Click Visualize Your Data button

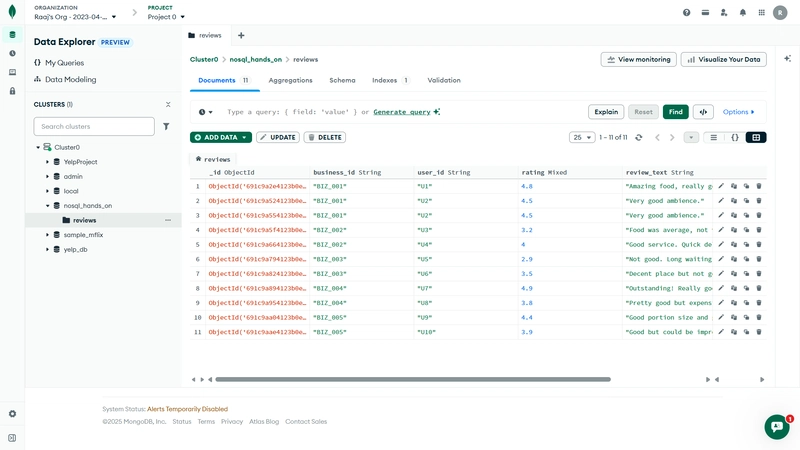[723, 59]
